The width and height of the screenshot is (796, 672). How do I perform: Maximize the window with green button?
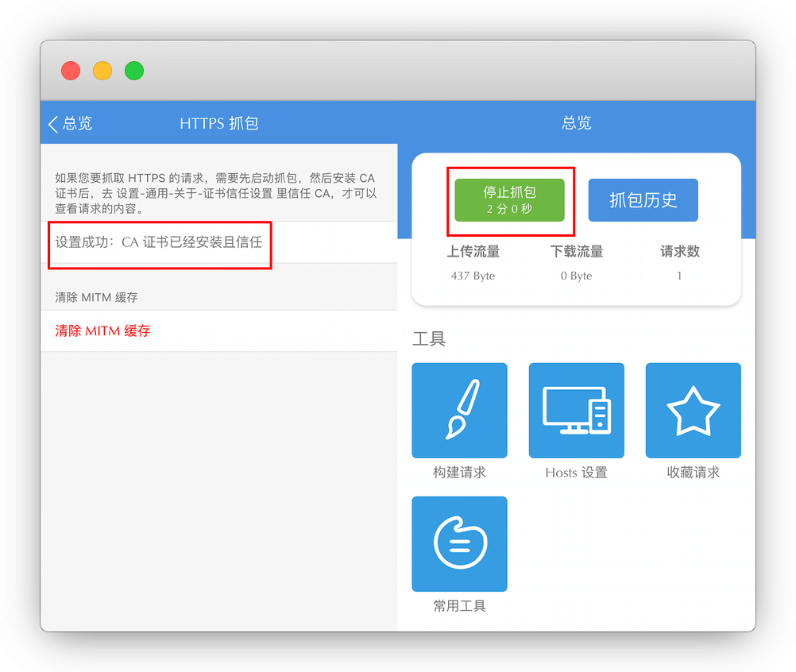(134, 71)
